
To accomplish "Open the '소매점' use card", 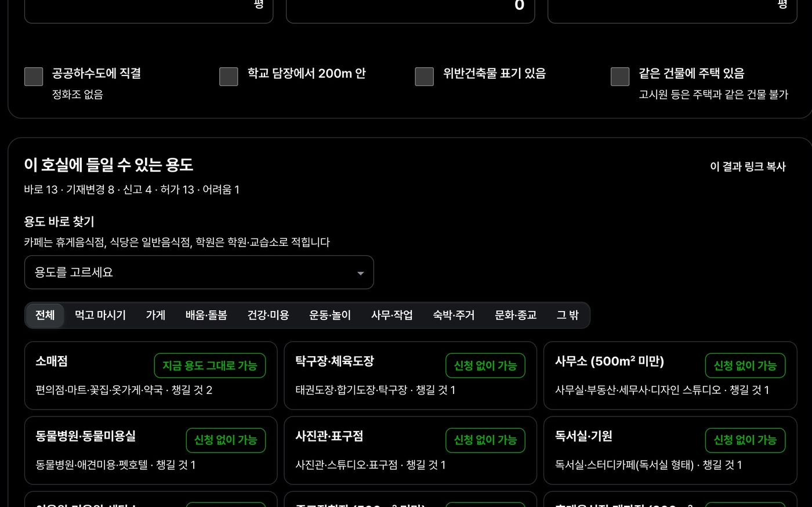I will coord(151,375).
